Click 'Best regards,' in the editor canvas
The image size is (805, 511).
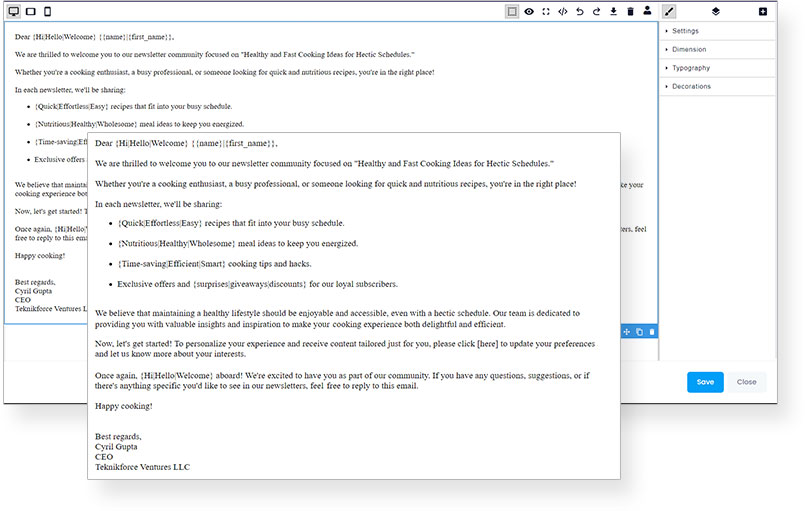[35, 282]
